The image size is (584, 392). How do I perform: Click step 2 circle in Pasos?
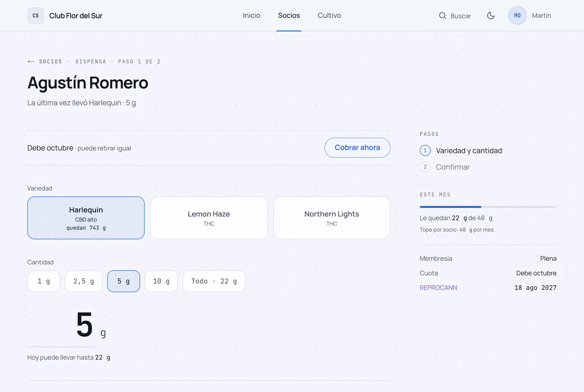pos(425,167)
